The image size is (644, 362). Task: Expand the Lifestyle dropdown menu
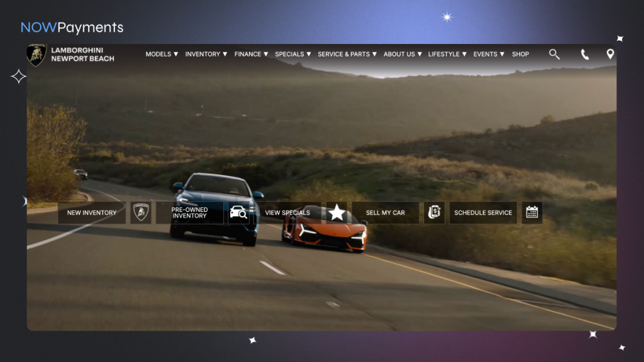coord(447,54)
